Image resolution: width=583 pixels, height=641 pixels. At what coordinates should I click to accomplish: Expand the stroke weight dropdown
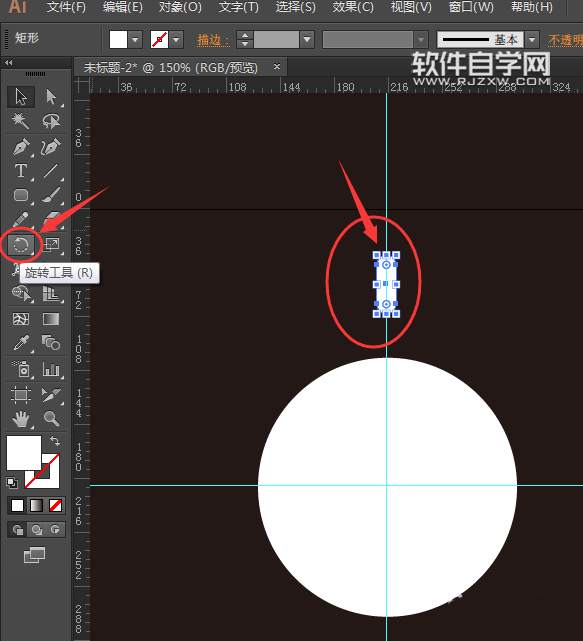point(307,40)
